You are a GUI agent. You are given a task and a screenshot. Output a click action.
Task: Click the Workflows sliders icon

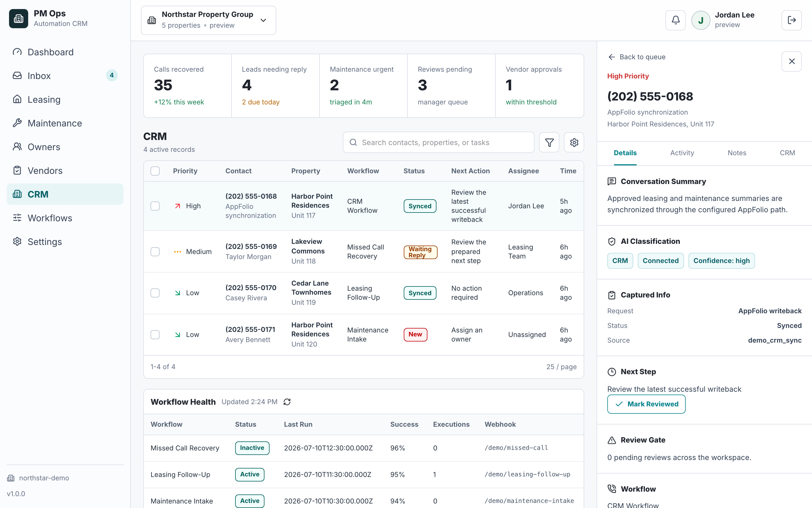[17, 218]
